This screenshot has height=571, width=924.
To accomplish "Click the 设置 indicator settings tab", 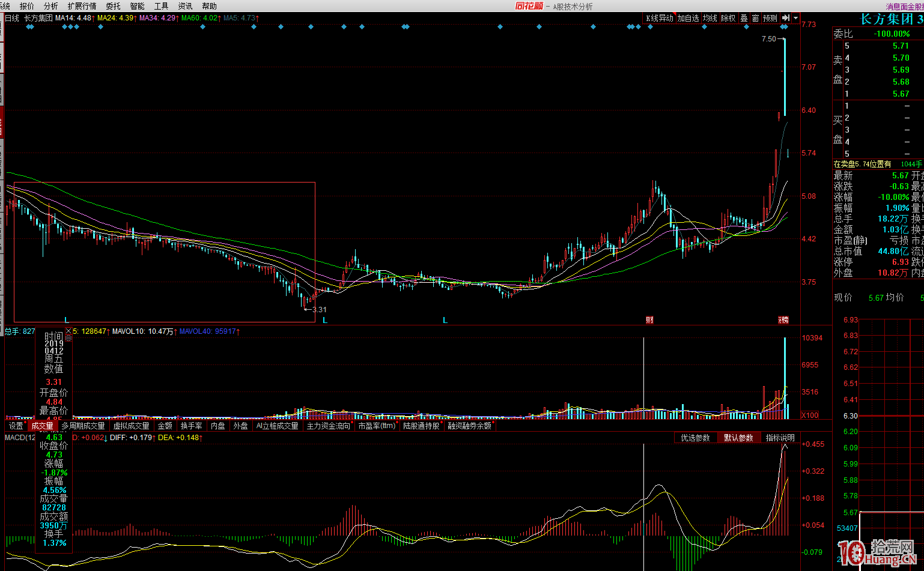I will 16,426.
